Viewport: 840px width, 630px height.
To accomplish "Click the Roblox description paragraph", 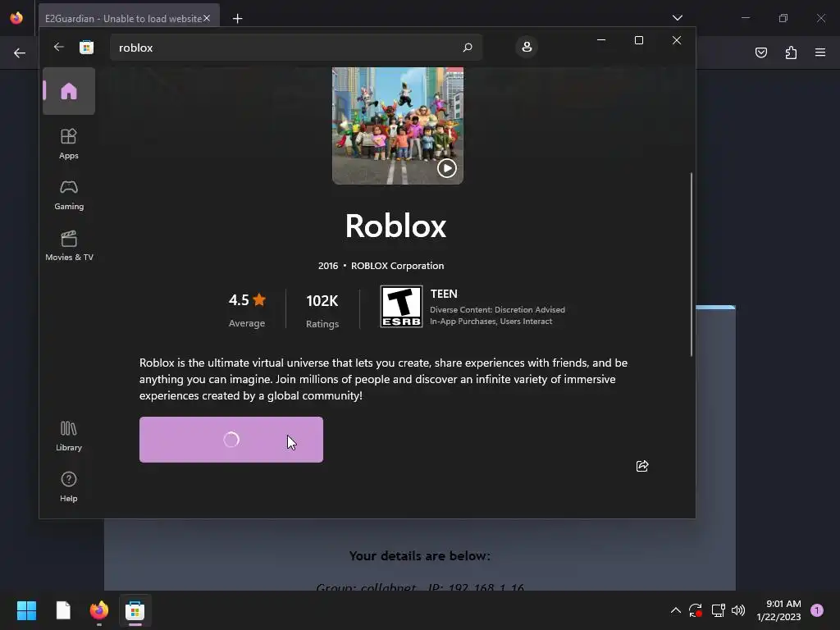I will [384, 379].
